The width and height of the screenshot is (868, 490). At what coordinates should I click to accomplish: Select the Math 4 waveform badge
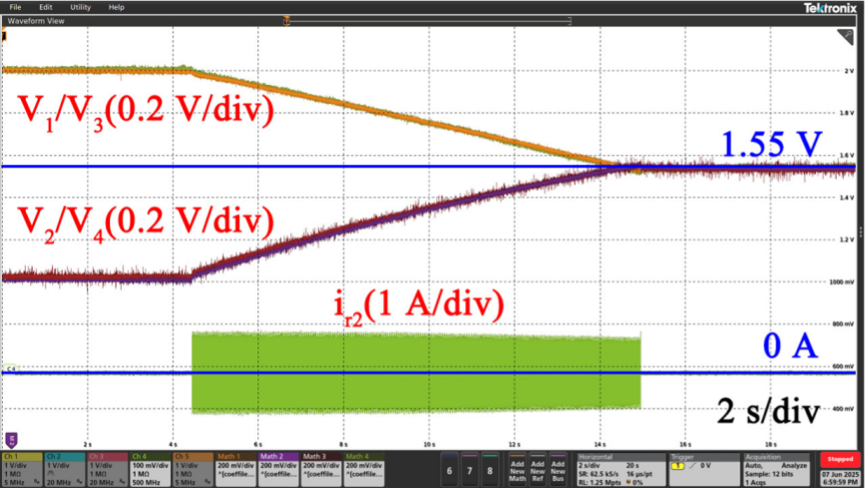tap(366, 468)
